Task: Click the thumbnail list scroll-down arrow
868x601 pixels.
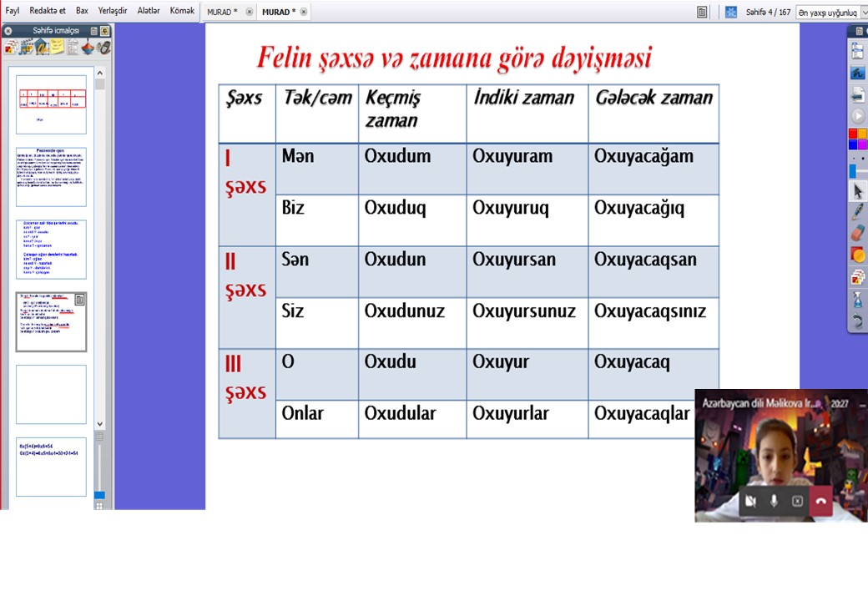Action: (99, 425)
